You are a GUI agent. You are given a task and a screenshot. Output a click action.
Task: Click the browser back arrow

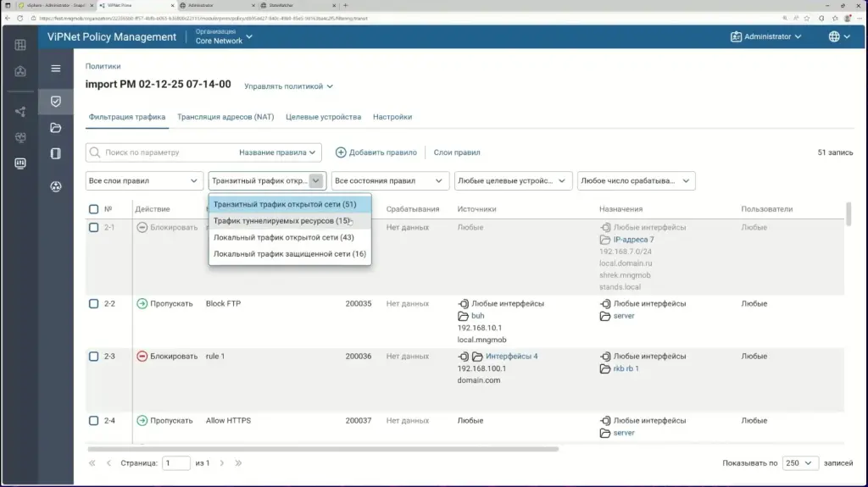click(7, 19)
